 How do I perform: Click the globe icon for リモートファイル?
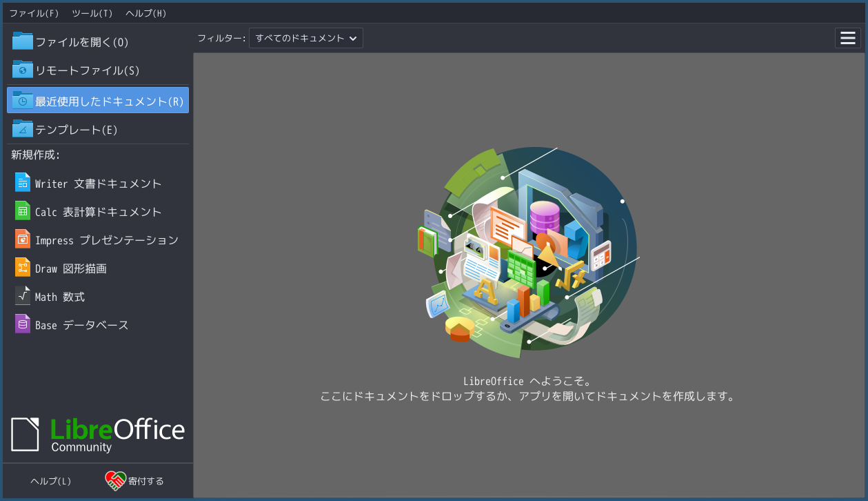pyautogui.click(x=21, y=70)
